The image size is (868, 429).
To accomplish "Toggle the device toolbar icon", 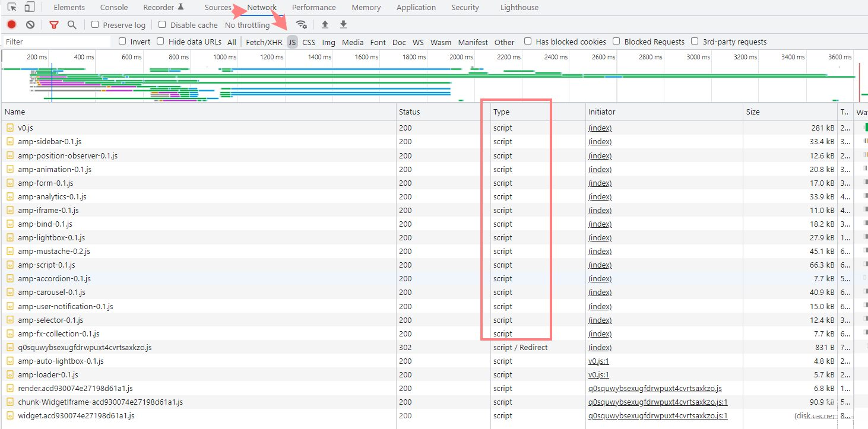I will click(x=29, y=7).
